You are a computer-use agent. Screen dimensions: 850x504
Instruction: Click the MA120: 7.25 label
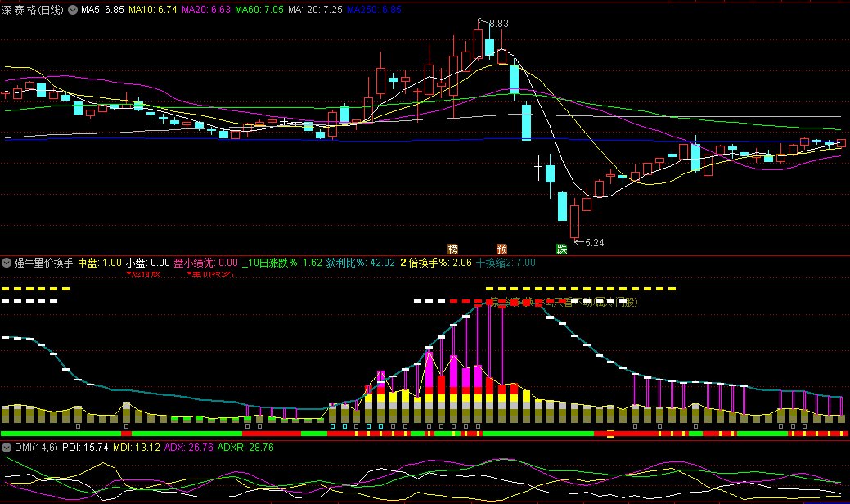point(315,10)
